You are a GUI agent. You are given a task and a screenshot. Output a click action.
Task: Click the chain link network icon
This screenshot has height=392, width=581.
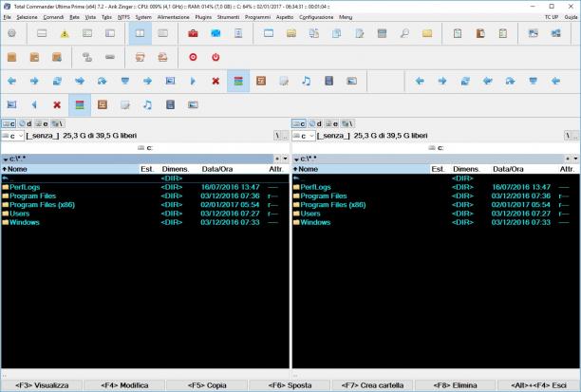point(87,57)
